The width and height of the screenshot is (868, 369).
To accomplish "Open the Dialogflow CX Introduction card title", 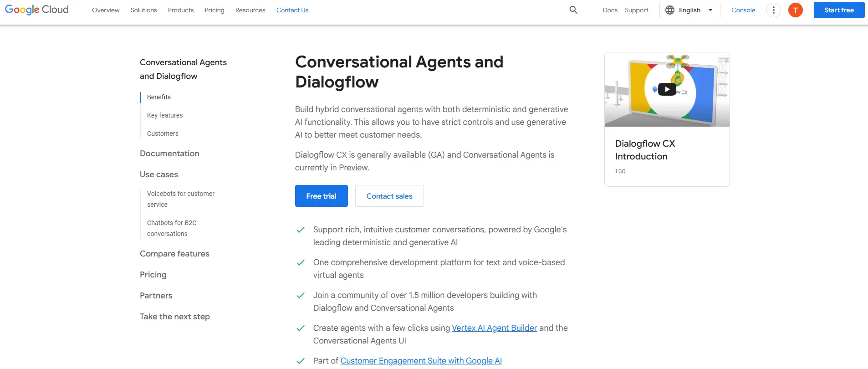I will tap(645, 150).
